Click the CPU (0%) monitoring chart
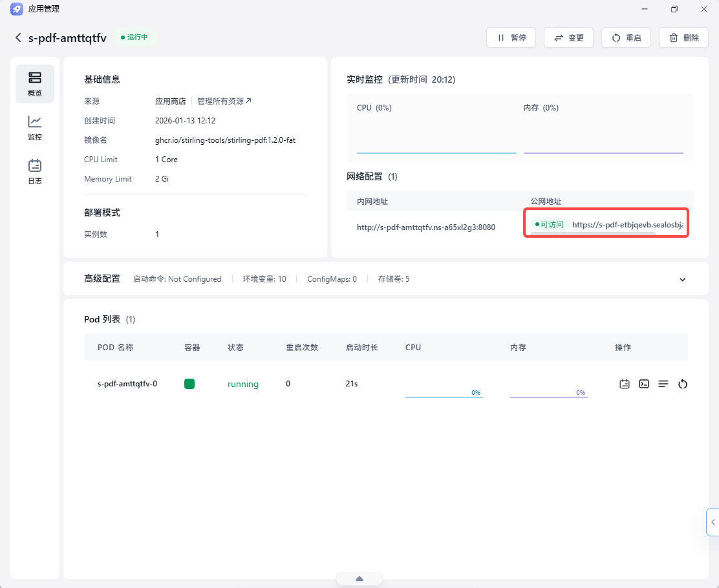 pyautogui.click(x=436, y=129)
